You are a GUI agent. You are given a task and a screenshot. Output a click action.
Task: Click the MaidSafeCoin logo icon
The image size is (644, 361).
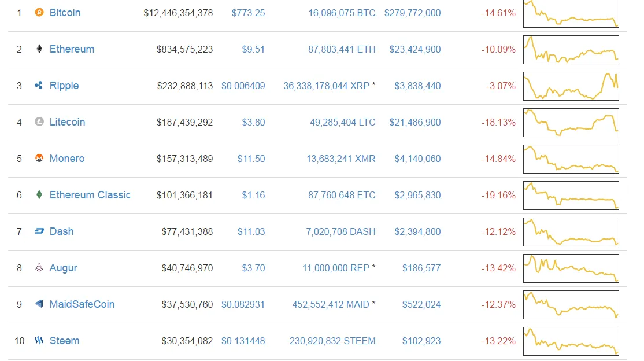point(39,304)
